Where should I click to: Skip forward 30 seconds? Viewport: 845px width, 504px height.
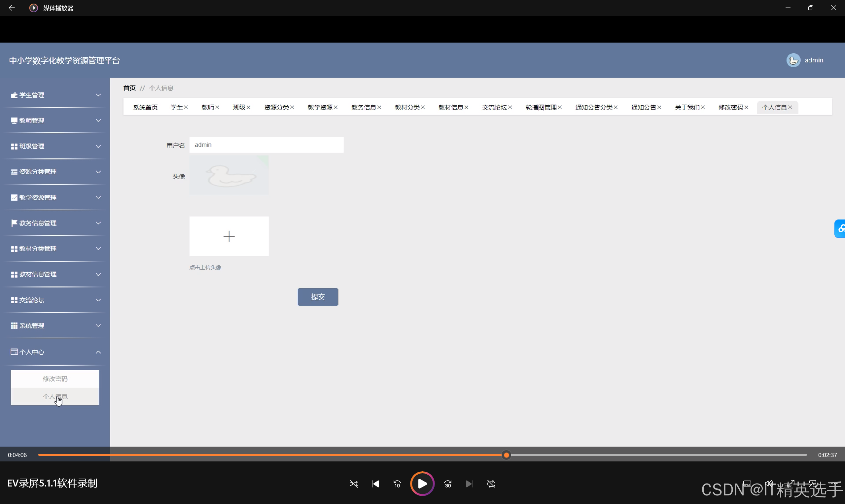point(448,484)
